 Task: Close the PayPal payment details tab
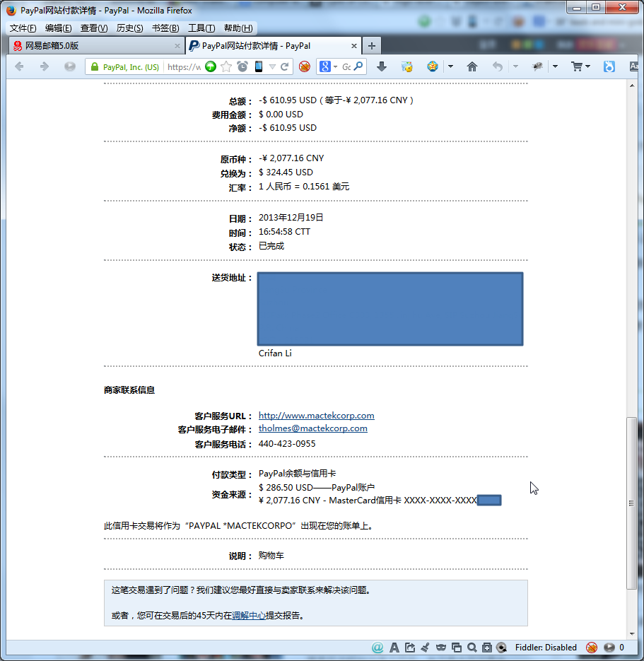tap(354, 46)
